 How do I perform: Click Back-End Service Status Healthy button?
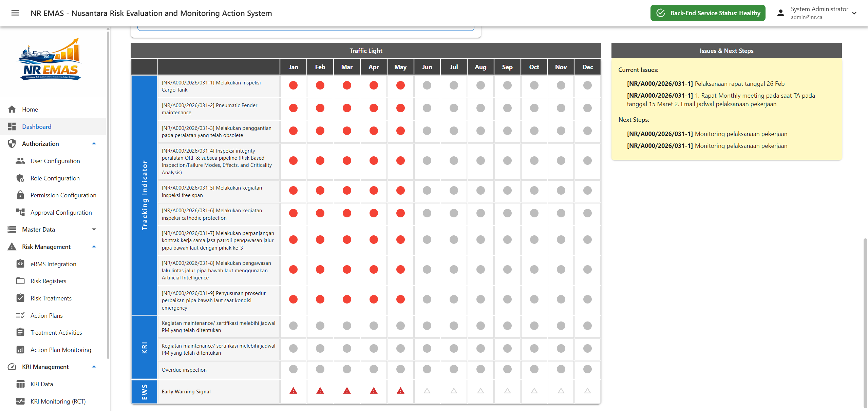[707, 13]
